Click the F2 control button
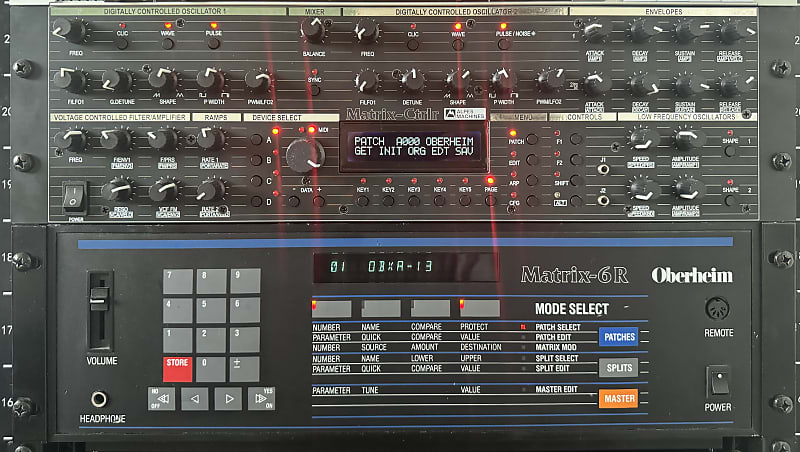 (576, 160)
